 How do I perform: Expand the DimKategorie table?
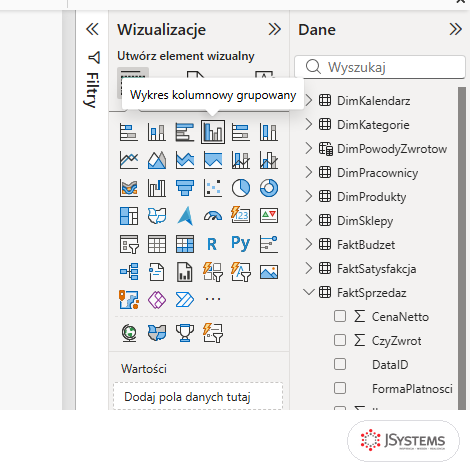(x=309, y=124)
